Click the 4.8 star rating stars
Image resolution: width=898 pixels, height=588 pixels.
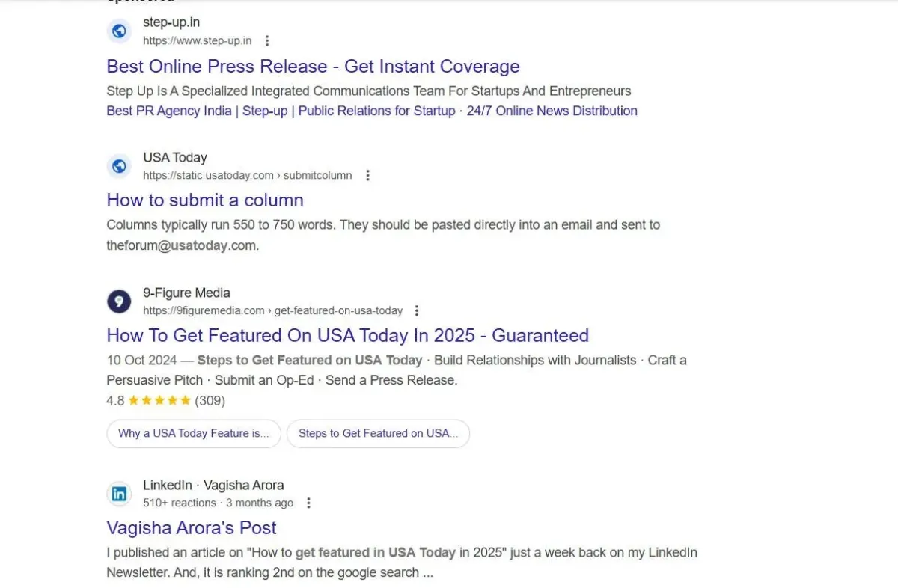coord(159,400)
